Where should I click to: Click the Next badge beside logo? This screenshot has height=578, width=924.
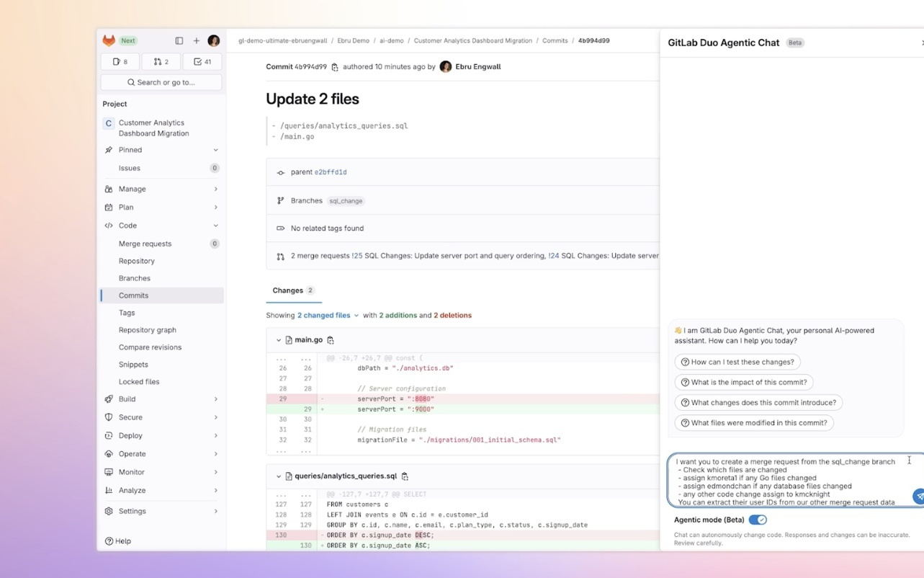[x=128, y=40]
